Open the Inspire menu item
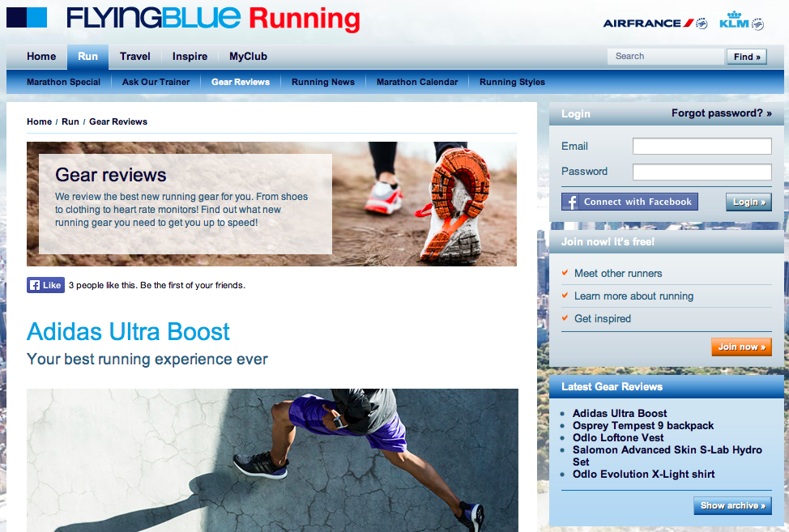789x532 pixels. [x=190, y=57]
